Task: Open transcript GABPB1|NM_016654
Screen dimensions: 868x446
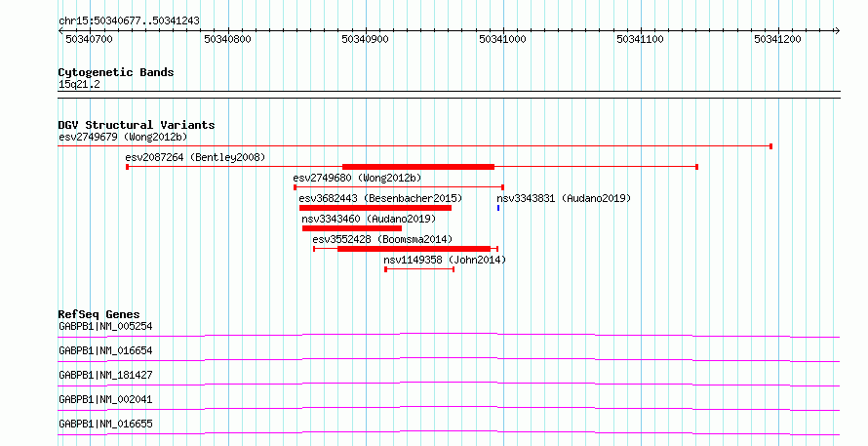Action: pyautogui.click(x=105, y=350)
